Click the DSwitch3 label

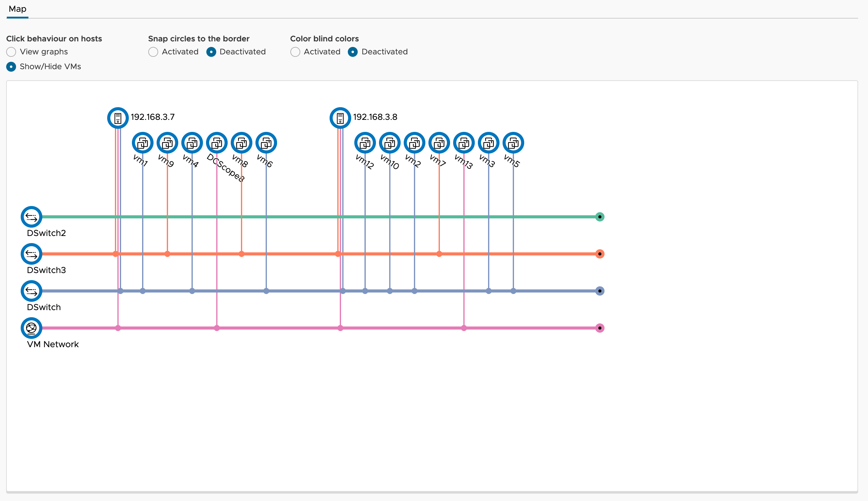(x=46, y=271)
